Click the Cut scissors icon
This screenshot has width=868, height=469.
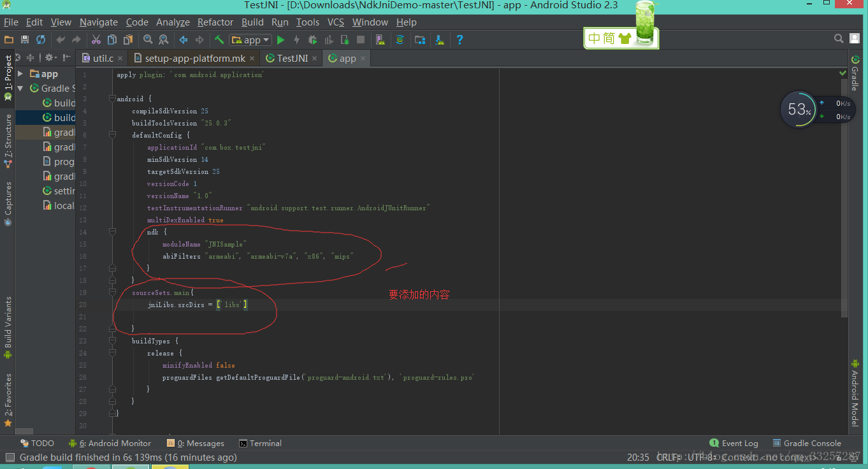click(96, 40)
